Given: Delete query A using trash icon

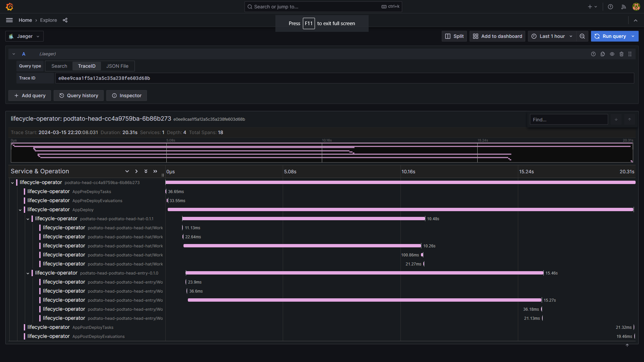Looking at the screenshot, I should 622,54.
